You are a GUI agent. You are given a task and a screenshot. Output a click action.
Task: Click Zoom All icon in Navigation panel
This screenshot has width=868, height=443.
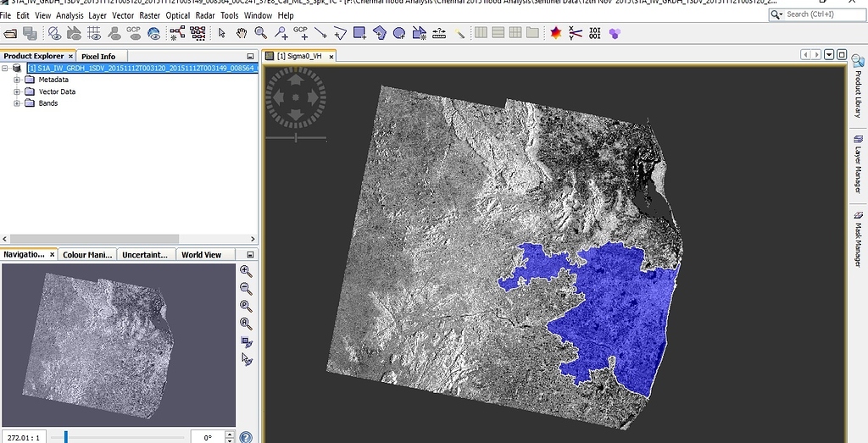click(x=246, y=324)
